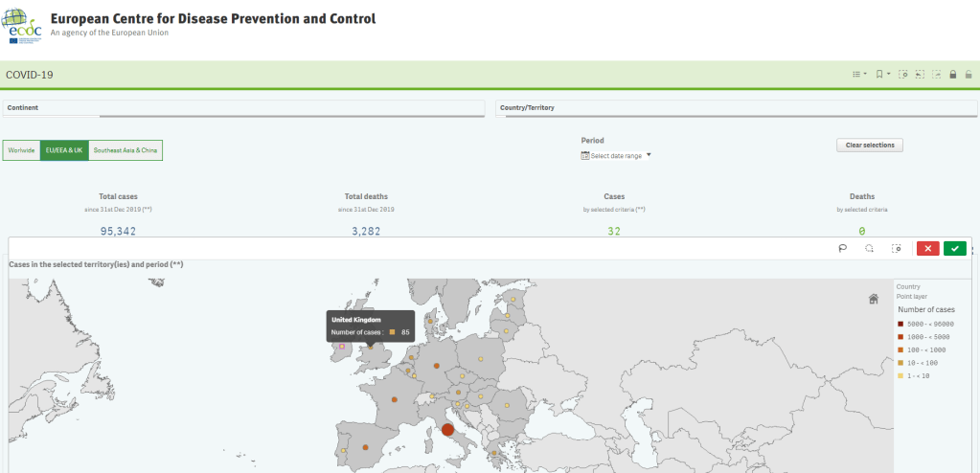This screenshot has width=980, height=473.
Task: Click the 1000 - <5000 legend swatch
Action: tap(900, 337)
